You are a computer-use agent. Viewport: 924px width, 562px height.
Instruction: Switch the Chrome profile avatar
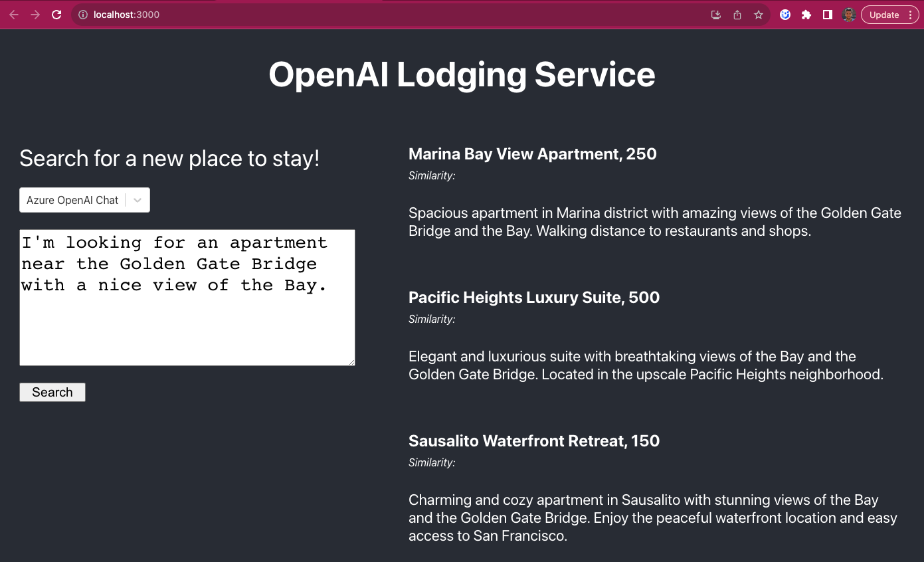coord(849,14)
